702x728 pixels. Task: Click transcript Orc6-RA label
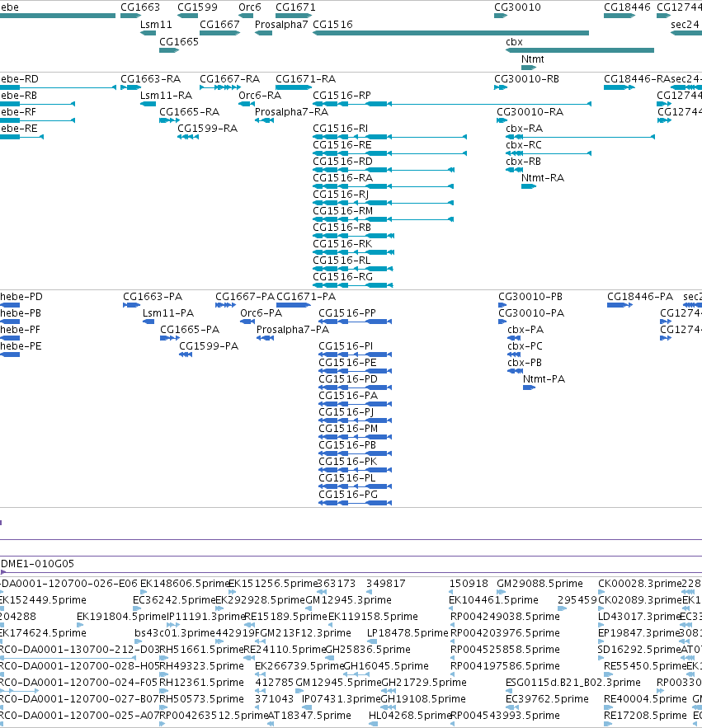[260, 96]
